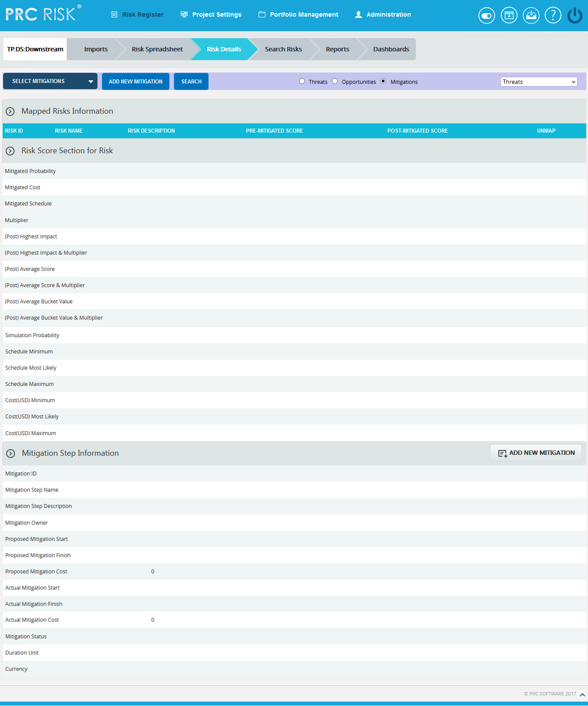The height and width of the screenshot is (706, 588).
Task: Click Add New Mitigation in Mitigation Step header
Action: point(536,453)
